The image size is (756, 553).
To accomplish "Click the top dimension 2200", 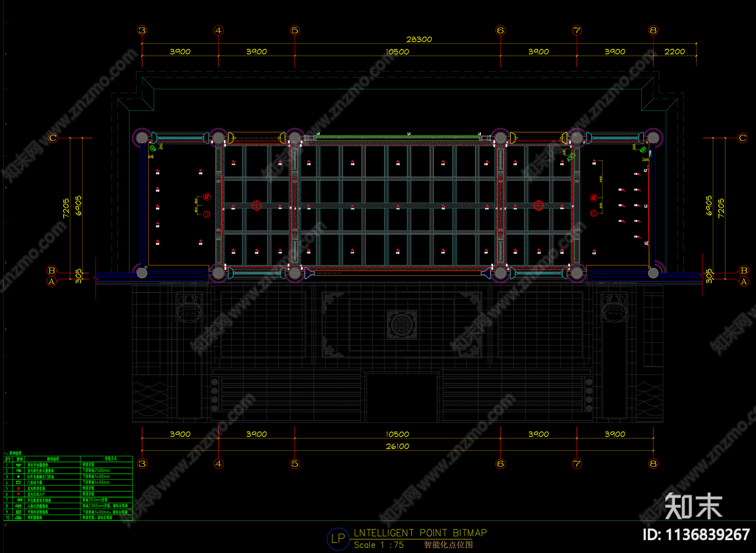I will click(674, 51).
